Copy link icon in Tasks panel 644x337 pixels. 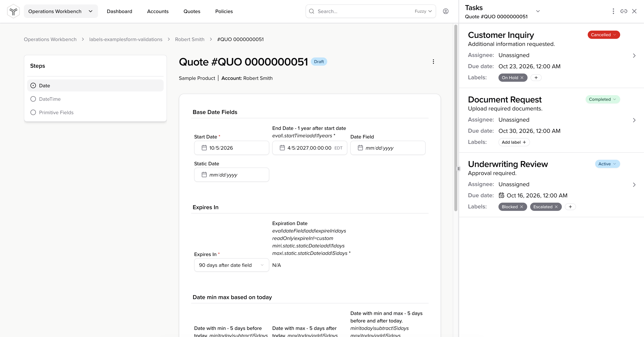624,11
